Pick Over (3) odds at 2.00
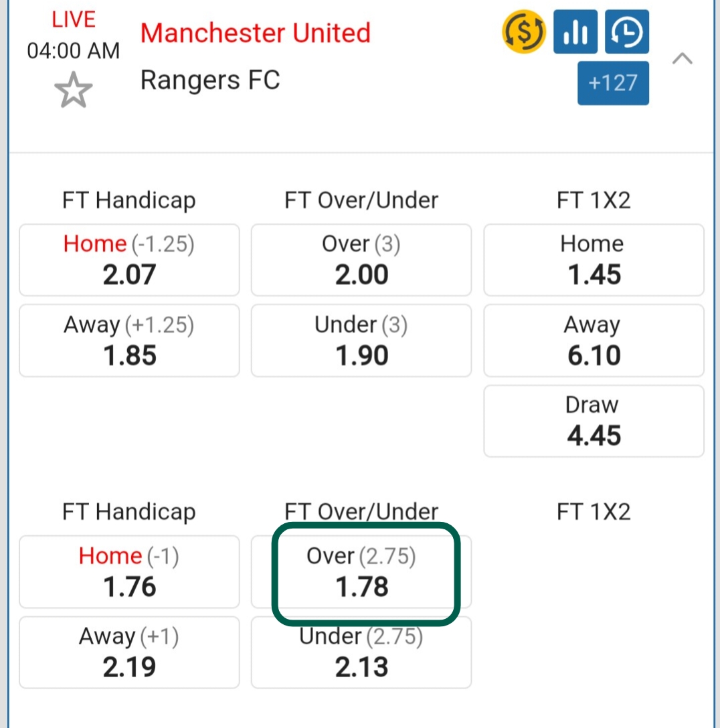The width and height of the screenshot is (720, 728). [361, 260]
